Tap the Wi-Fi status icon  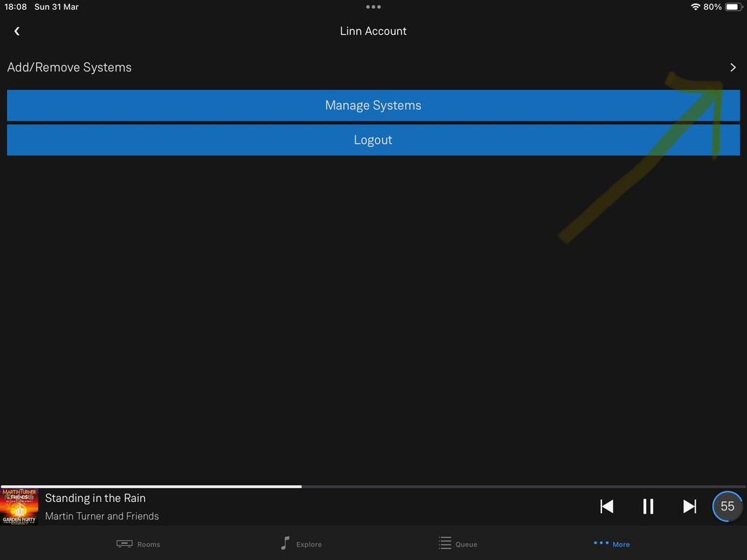click(695, 7)
